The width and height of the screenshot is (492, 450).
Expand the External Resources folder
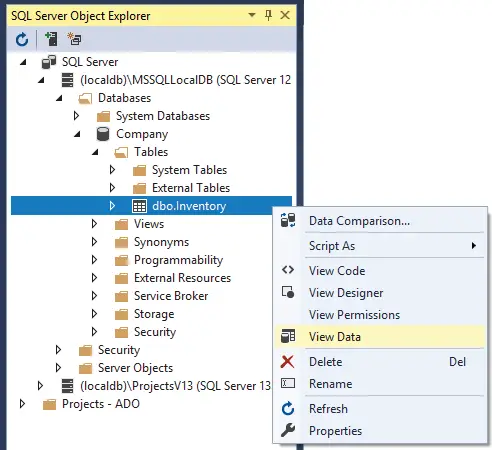click(x=94, y=278)
